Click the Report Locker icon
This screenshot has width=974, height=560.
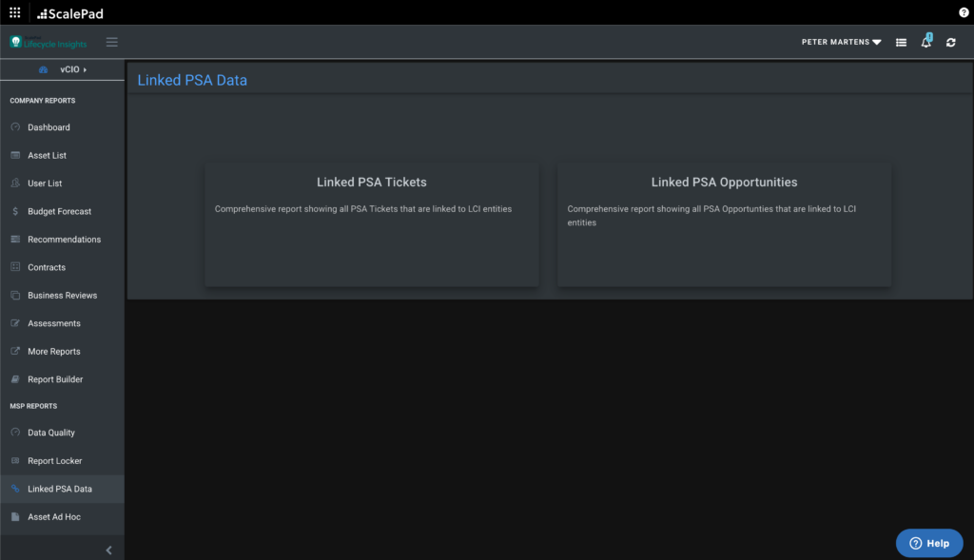coord(15,460)
